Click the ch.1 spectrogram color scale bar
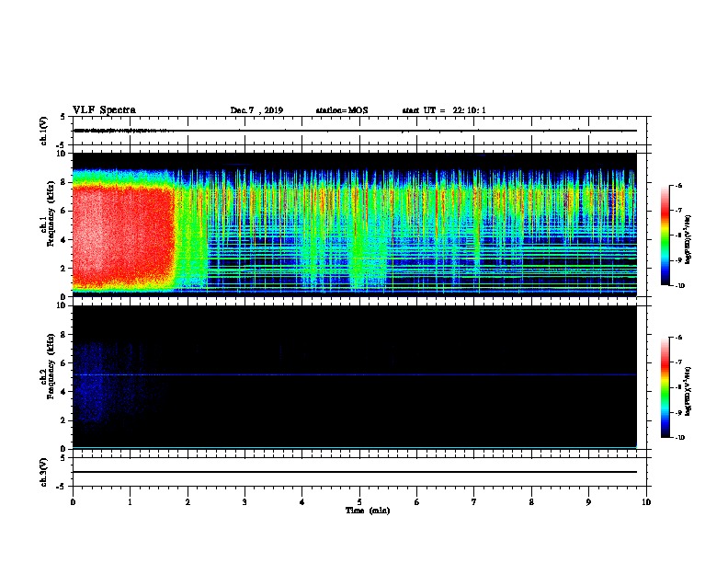728x563 pixels. point(665,236)
